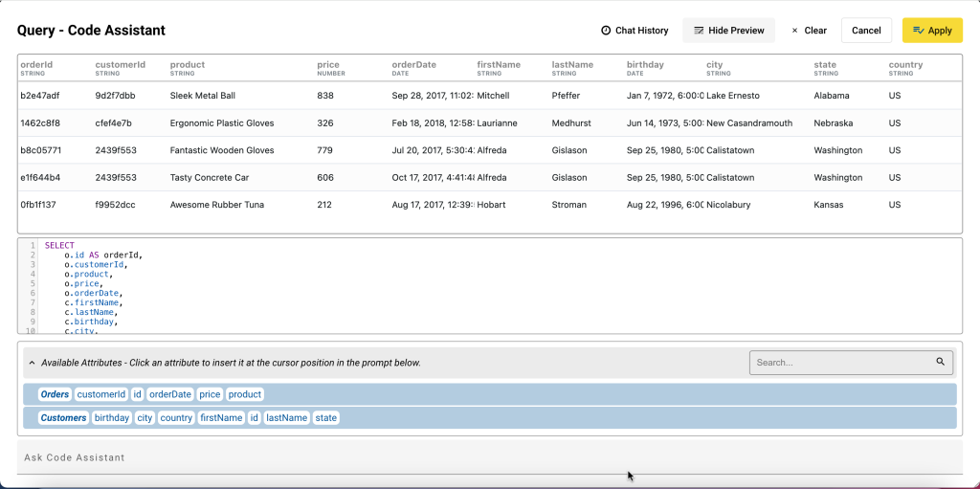Open Chat History
Viewport: 980px width, 489px height.
[635, 31]
